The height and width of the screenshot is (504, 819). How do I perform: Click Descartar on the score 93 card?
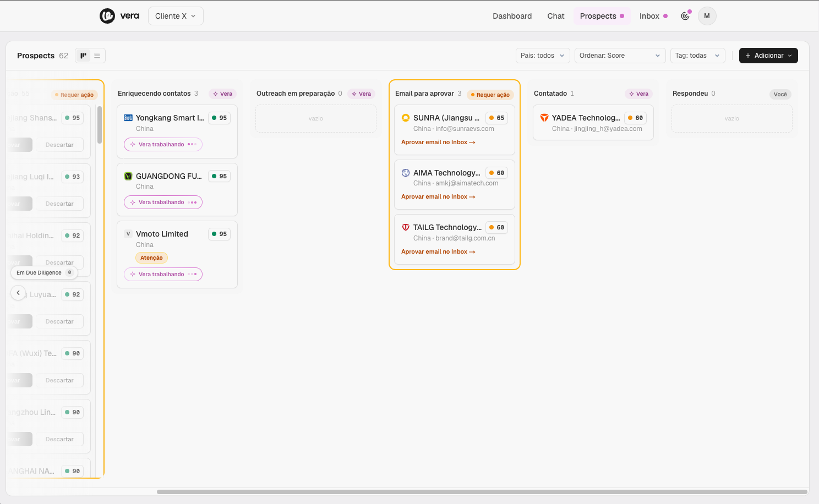tap(59, 204)
